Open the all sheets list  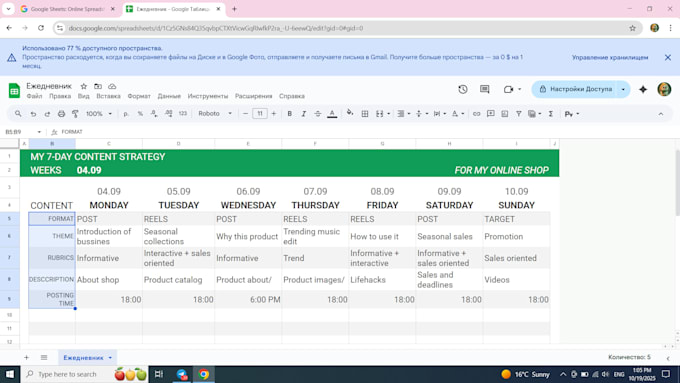coord(44,357)
